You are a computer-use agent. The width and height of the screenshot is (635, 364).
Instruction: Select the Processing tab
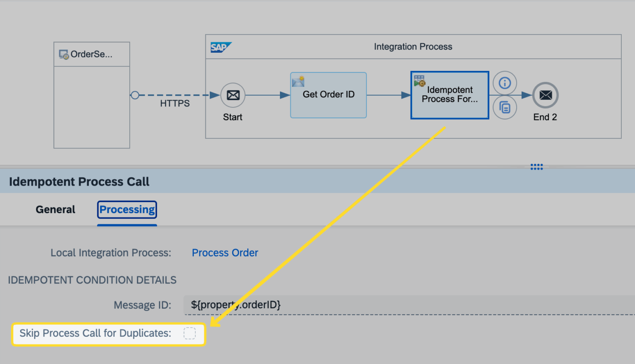point(127,210)
